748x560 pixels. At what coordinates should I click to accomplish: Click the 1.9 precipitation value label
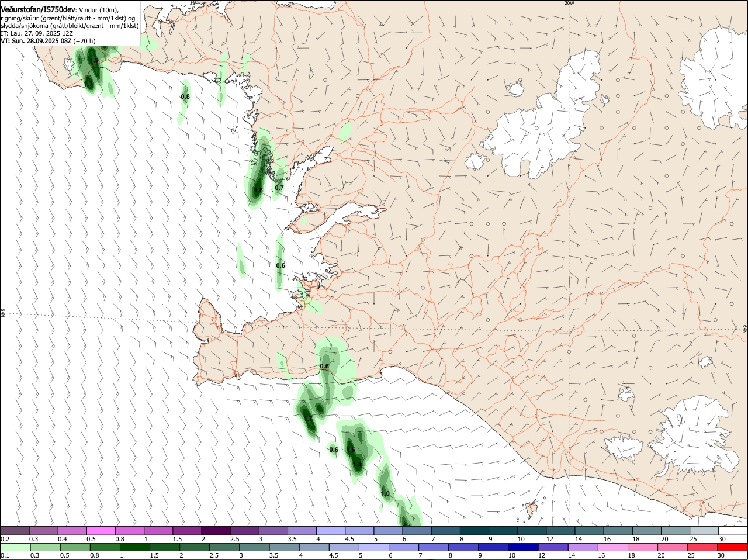click(x=93, y=60)
